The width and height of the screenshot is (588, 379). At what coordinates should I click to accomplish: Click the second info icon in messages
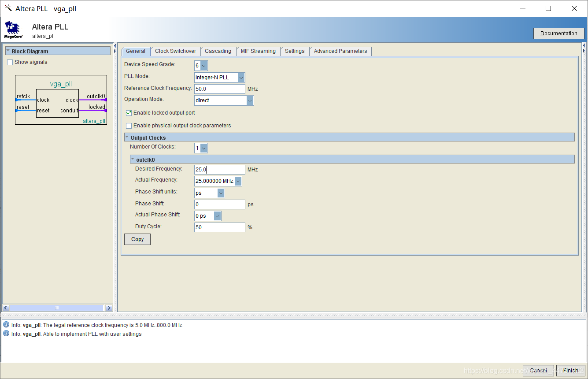point(6,334)
